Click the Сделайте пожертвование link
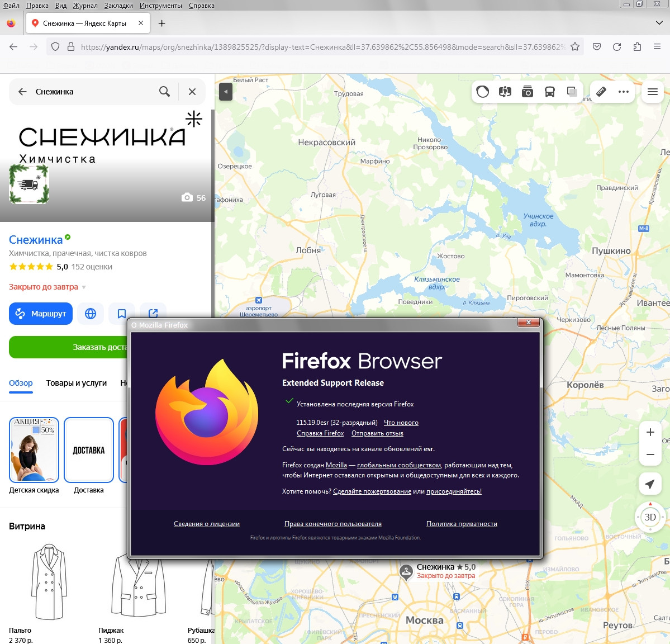 pos(372,491)
